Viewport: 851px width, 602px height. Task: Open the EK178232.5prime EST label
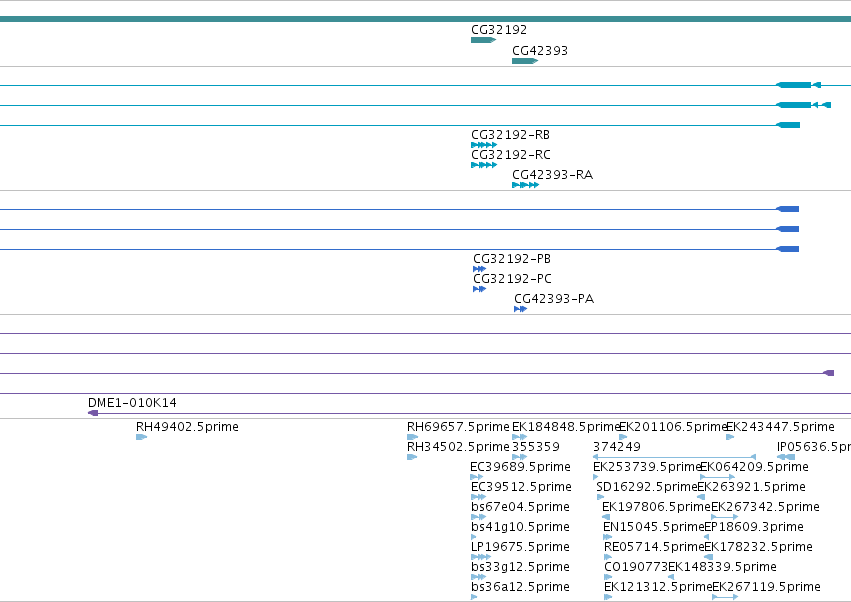(x=758, y=547)
